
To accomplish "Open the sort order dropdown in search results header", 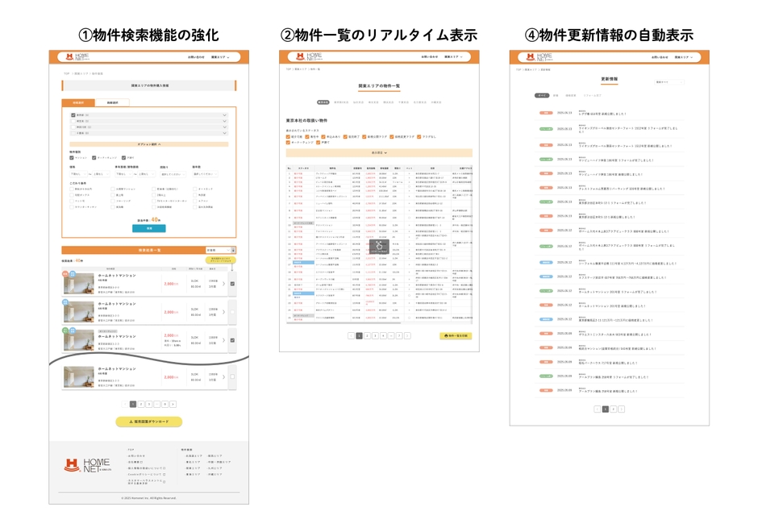I will 220,250.
